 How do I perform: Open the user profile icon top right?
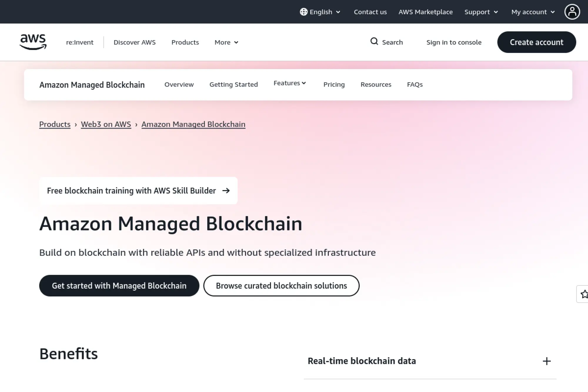[572, 11]
